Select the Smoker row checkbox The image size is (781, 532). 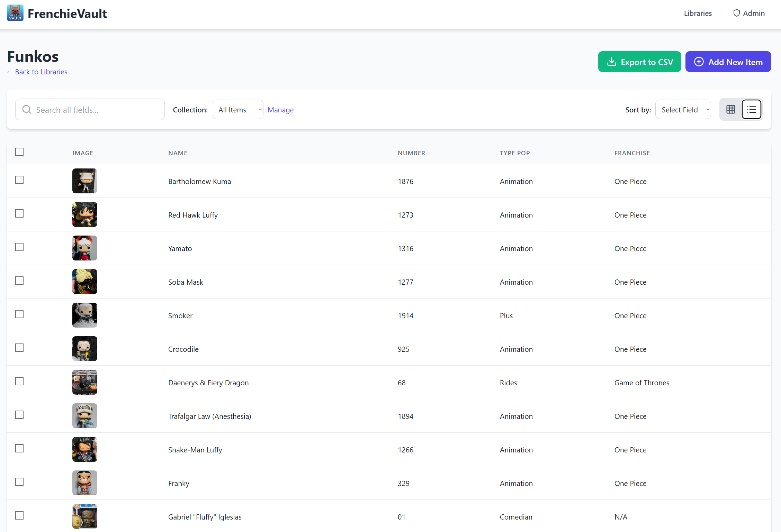coord(19,314)
